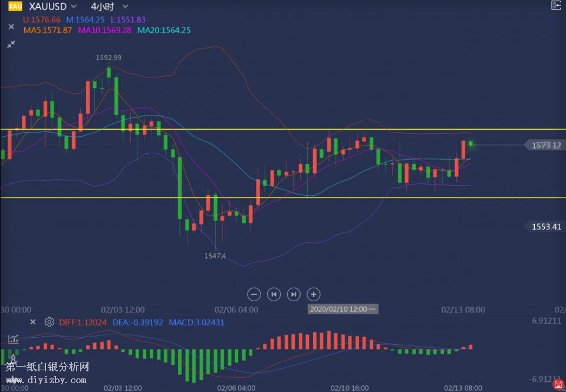Jump to the latest candle with skip-forward button
Viewport: 566px width, 392px height.
pyautogui.click(x=293, y=294)
